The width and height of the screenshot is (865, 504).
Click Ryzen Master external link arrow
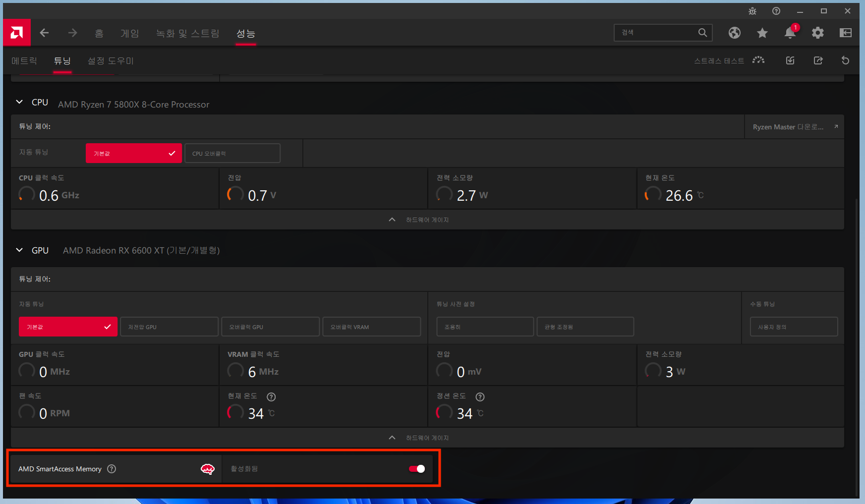836,127
